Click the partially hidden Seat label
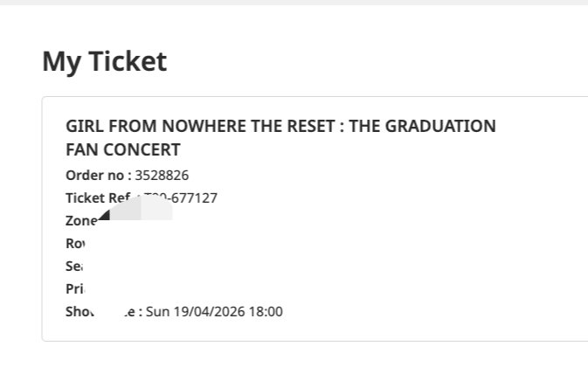This screenshot has height=374, width=588. pyautogui.click(x=73, y=266)
